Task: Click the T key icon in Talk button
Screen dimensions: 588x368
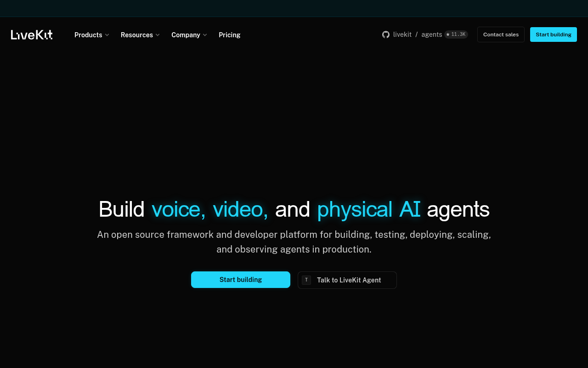Action: pyautogui.click(x=306, y=280)
